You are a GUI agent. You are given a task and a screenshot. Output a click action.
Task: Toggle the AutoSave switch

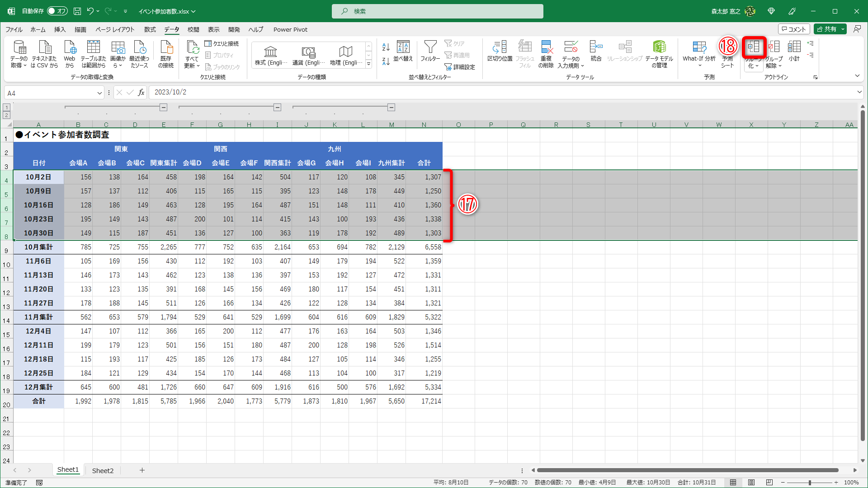pyautogui.click(x=57, y=11)
